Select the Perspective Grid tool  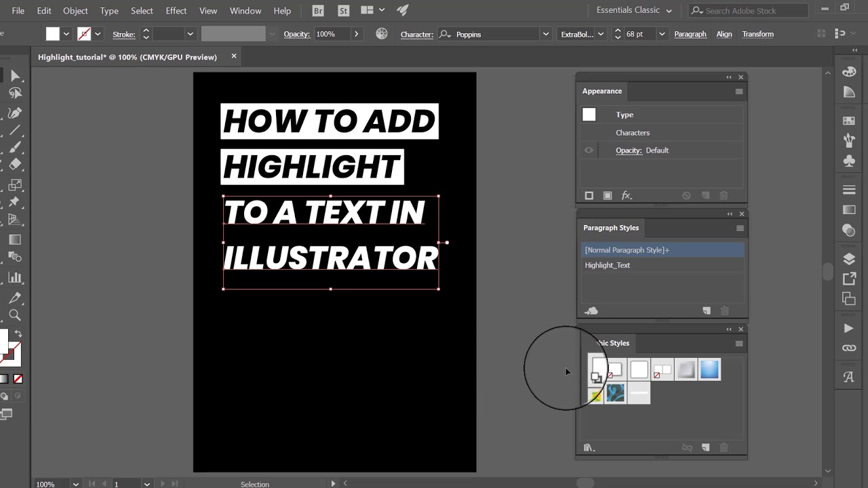pyautogui.click(x=14, y=219)
